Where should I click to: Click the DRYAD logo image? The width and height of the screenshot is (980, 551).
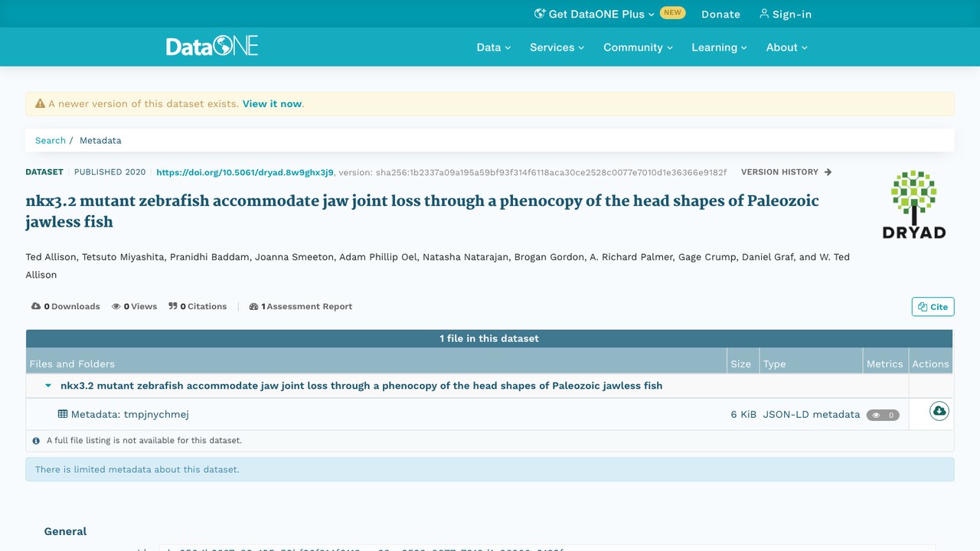(914, 204)
